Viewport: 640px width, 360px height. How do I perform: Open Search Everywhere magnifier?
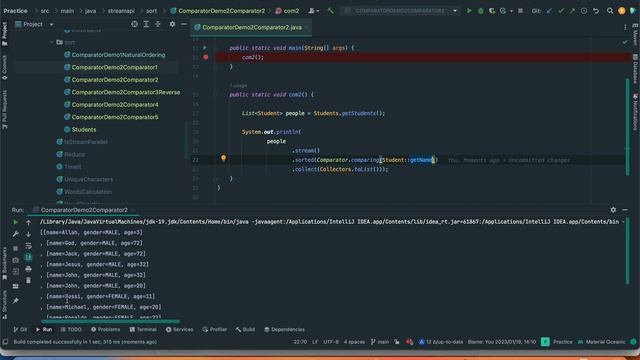tap(610, 11)
